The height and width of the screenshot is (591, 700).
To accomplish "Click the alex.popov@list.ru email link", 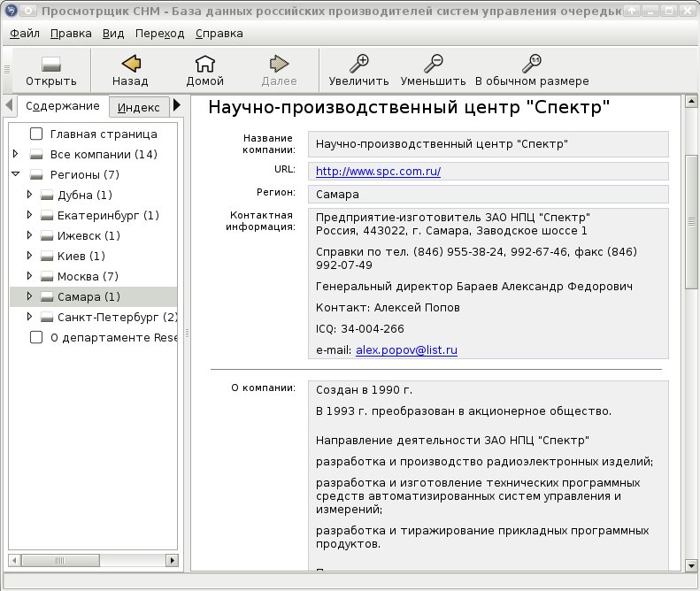I will (406, 350).
